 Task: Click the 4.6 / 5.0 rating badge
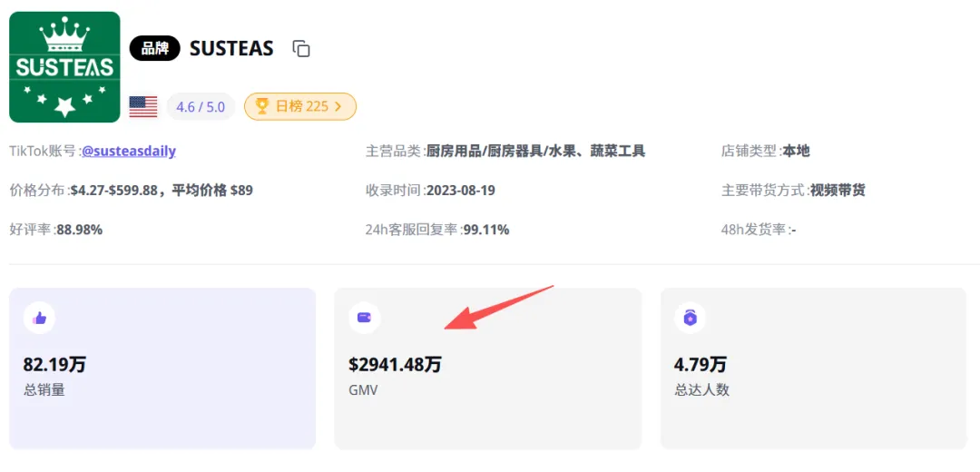[x=201, y=107]
